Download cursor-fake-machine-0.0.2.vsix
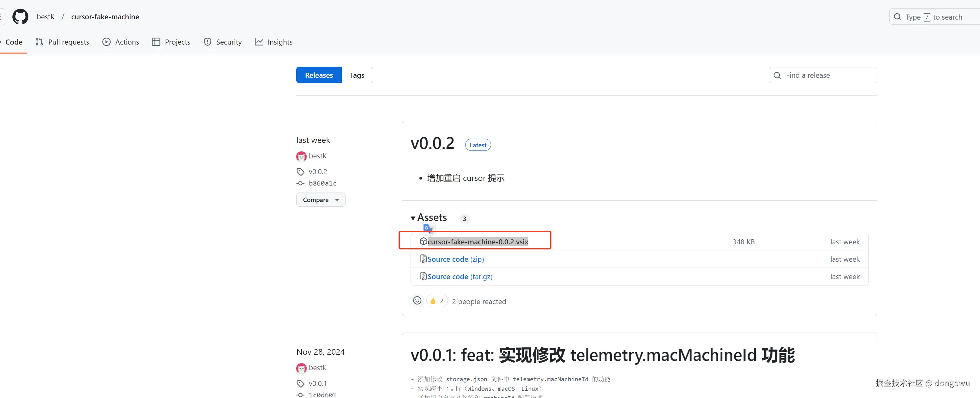Viewport: 980px width, 398px height. pos(478,242)
